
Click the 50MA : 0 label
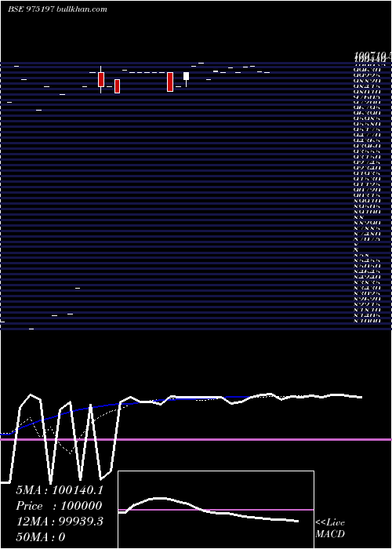click(x=41, y=537)
